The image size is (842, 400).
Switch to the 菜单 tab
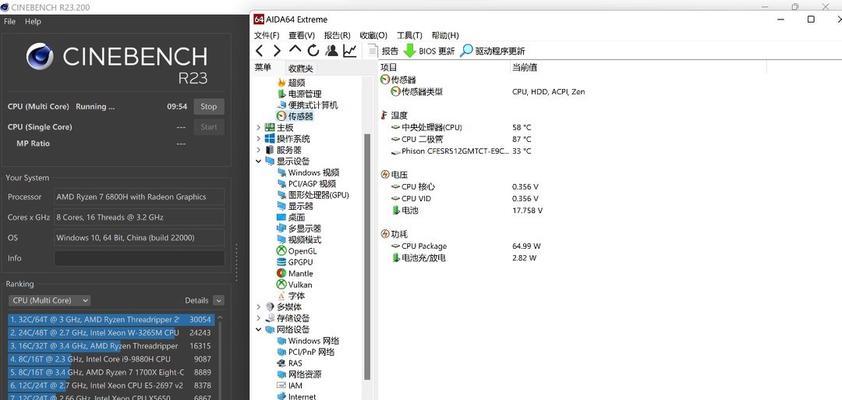point(263,68)
